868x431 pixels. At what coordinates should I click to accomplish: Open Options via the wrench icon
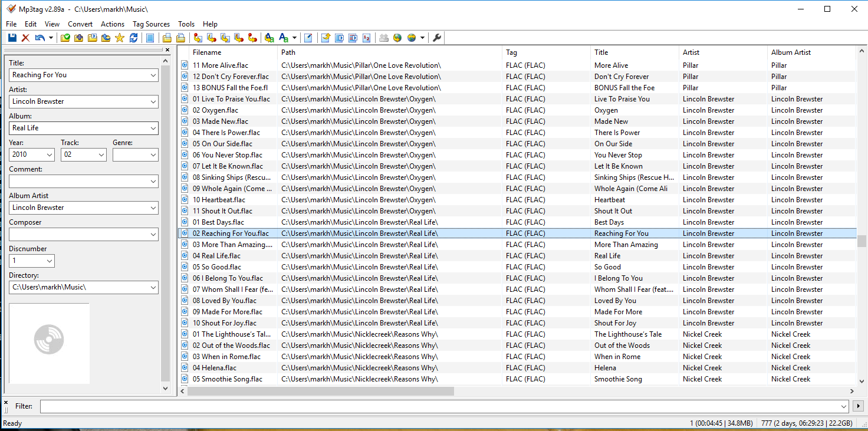tap(436, 38)
